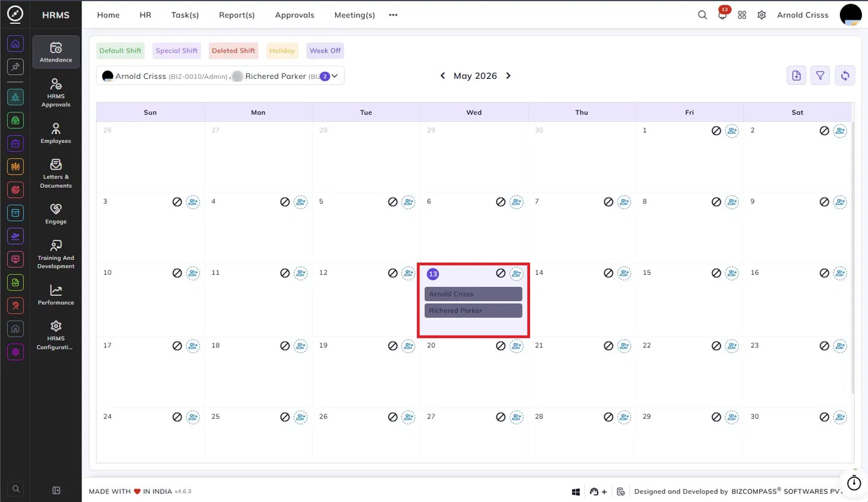Click the checklist document icon in footer
This screenshot has width=868, height=502.
pyautogui.click(x=621, y=491)
